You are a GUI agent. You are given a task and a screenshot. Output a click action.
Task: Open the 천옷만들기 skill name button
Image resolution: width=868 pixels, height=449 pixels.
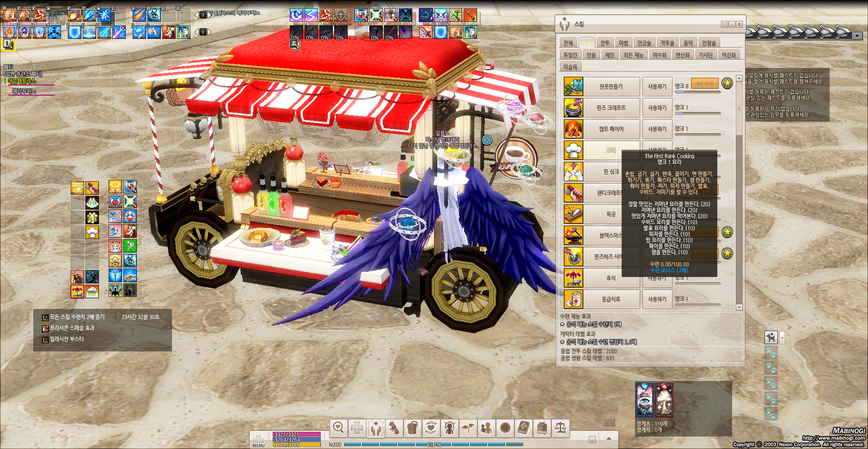[x=611, y=86]
